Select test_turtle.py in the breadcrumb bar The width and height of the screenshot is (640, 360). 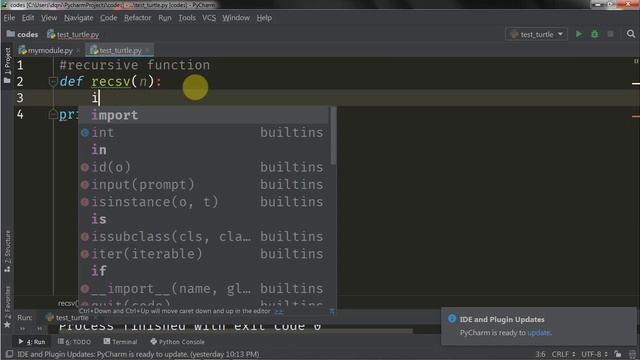[x=73, y=35]
